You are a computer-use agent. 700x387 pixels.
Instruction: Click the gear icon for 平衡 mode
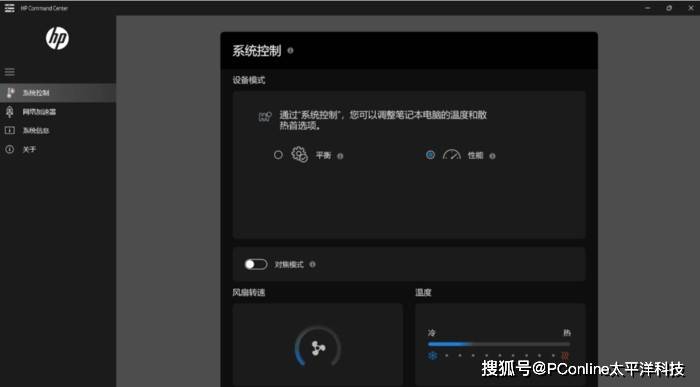tap(300, 155)
